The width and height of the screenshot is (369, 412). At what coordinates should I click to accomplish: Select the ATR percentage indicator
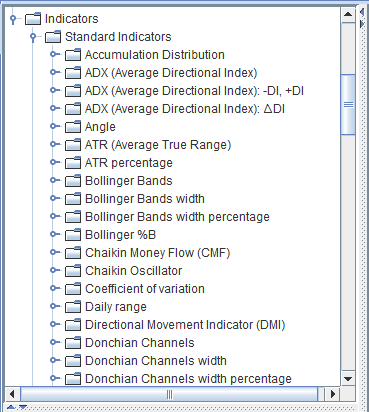click(129, 163)
